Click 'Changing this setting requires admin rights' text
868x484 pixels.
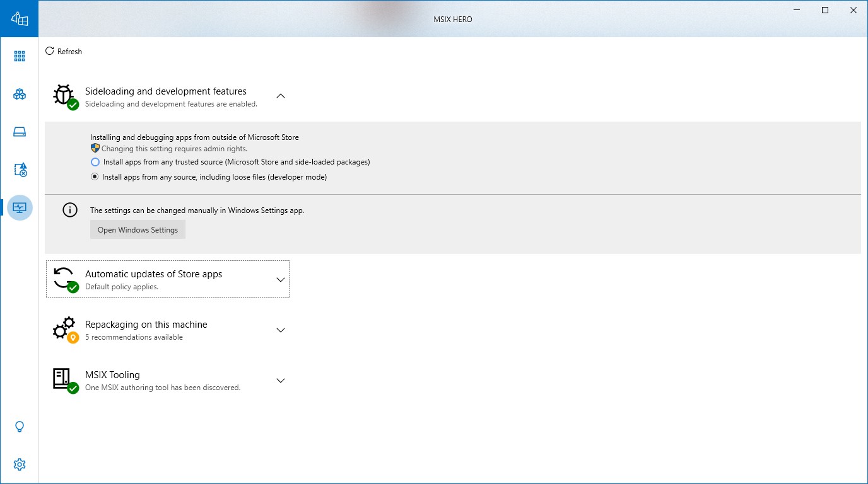click(x=175, y=149)
